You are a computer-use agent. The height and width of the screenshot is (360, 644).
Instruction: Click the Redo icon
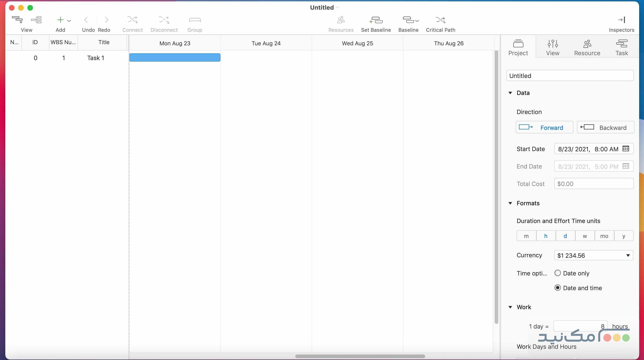[x=107, y=20]
